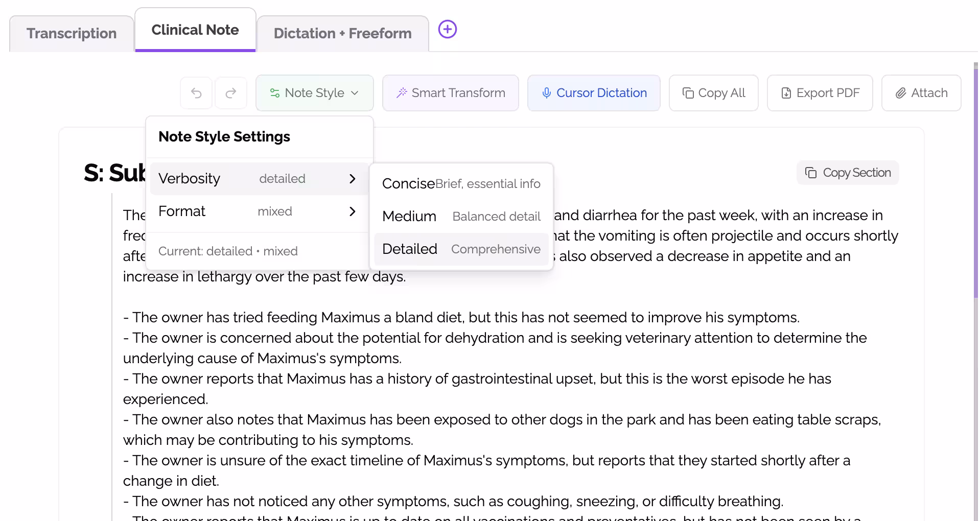Select the Smart Transform wand icon

tap(403, 93)
